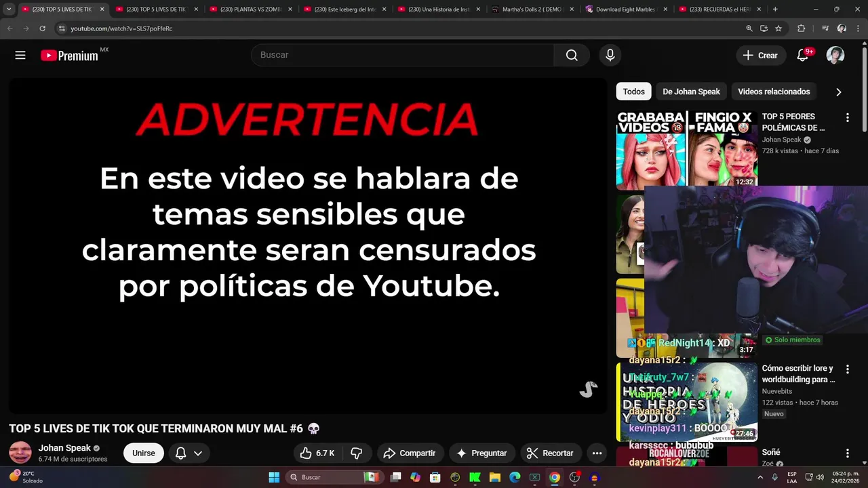The height and width of the screenshot is (488, 868).
Task: Click the Recortar button
Action: pyautogui.click(x=550, y=453)
